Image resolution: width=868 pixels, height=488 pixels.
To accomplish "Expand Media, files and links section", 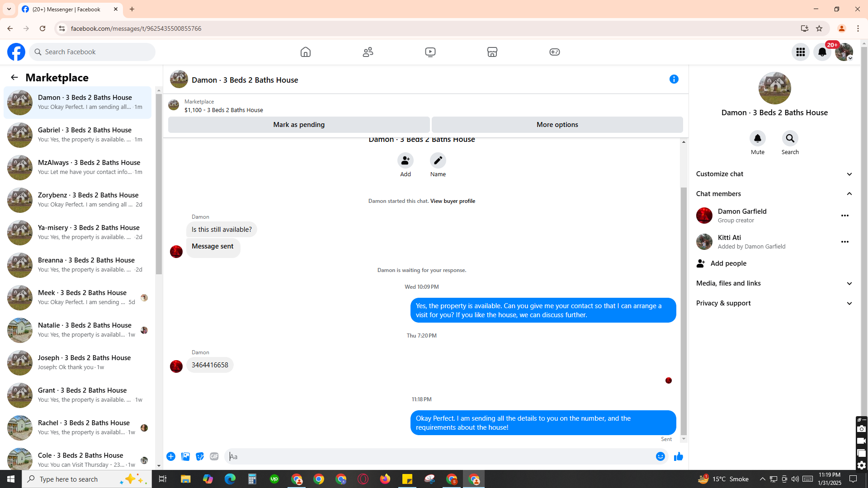I will (x=774, y=283).
